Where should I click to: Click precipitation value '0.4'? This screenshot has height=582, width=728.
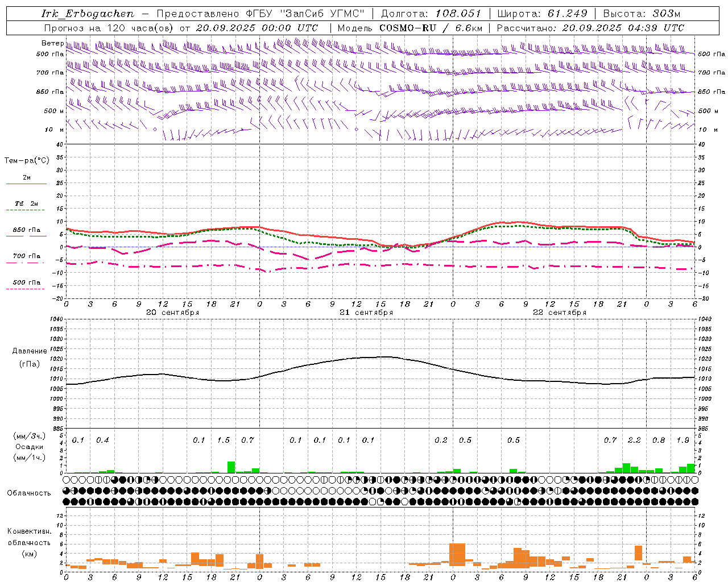pos(102,440)
